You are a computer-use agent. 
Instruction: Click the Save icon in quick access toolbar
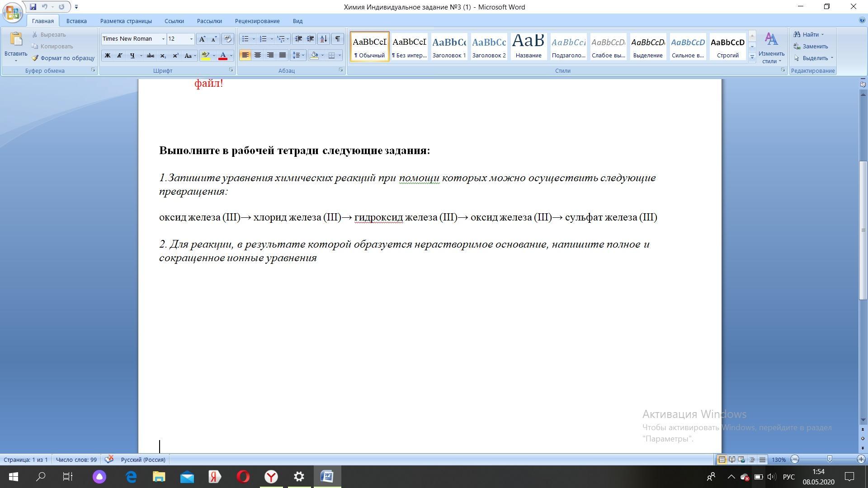(x=33, y=7)
